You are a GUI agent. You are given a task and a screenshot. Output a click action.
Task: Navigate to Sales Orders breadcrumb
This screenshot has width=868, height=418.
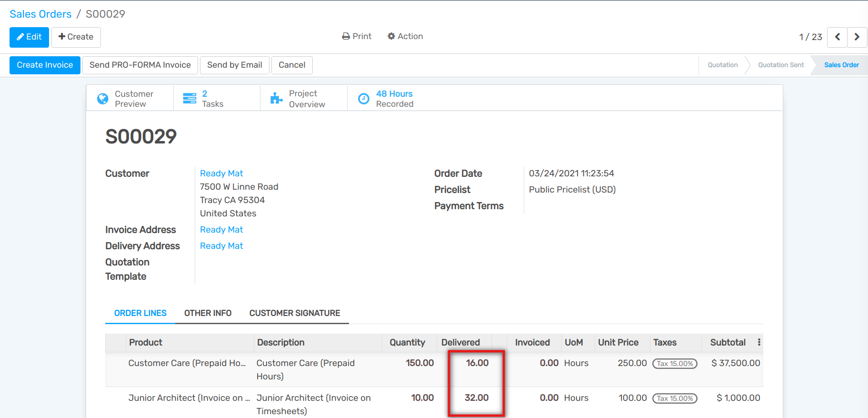point(40,14)
